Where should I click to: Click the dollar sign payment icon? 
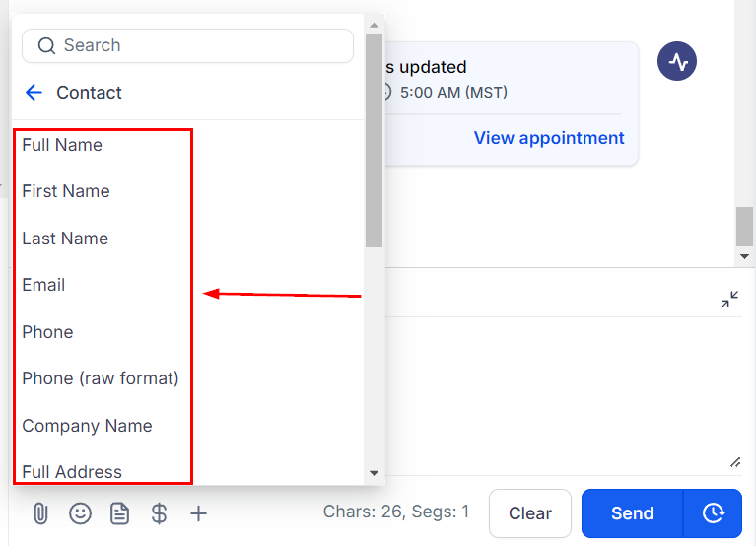(159, 513)
